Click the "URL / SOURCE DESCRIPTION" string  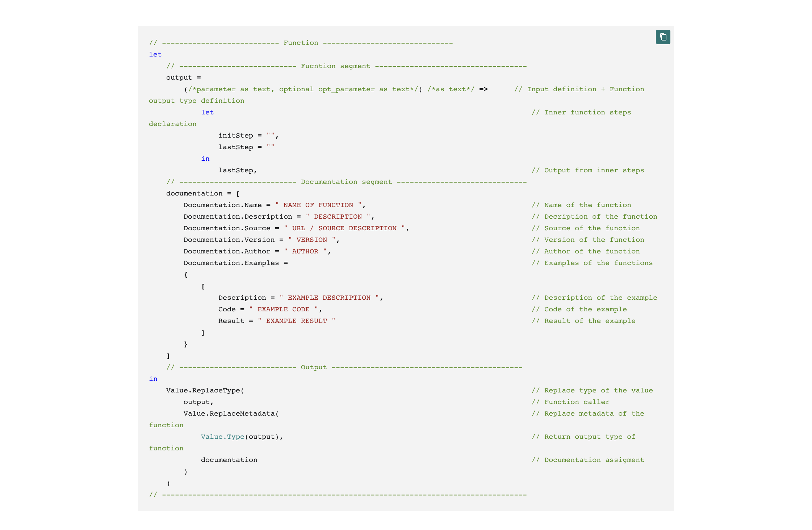pyautogui.click(x=344, y=228)
